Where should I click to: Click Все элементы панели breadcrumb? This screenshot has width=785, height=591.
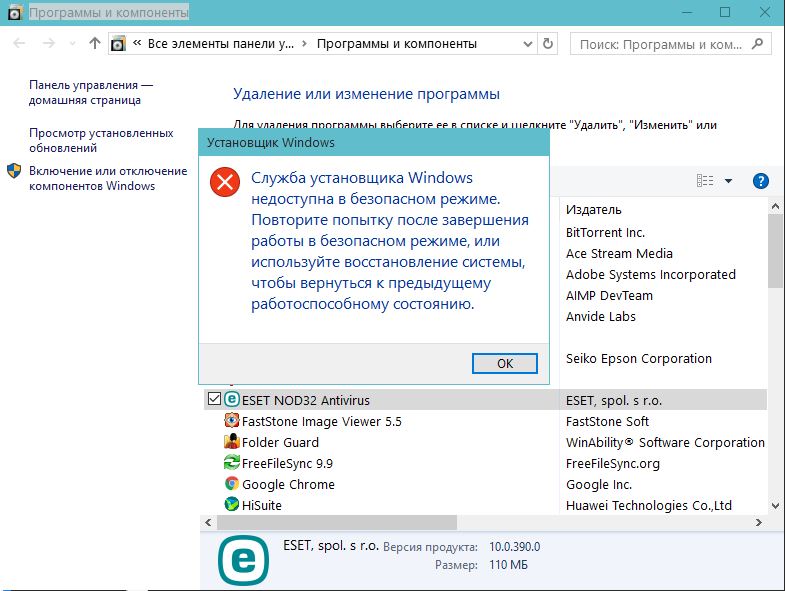tap(221, 44)
